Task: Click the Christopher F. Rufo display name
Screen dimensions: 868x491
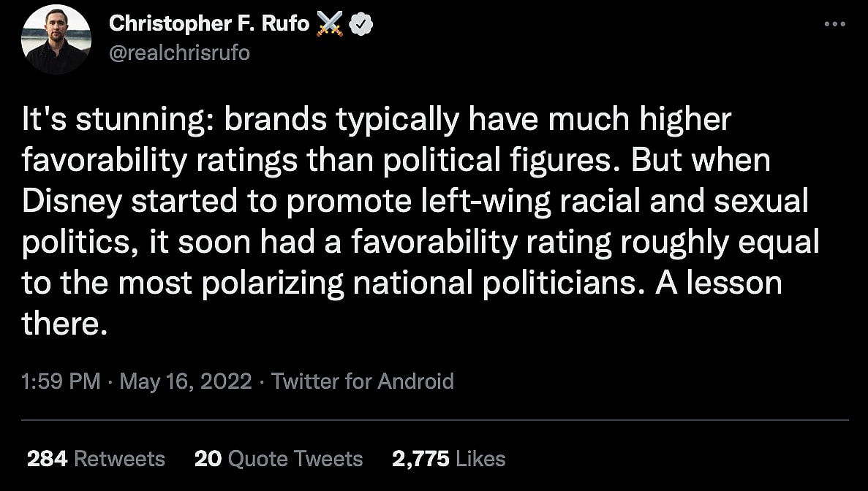Action: tap(208, 24)
